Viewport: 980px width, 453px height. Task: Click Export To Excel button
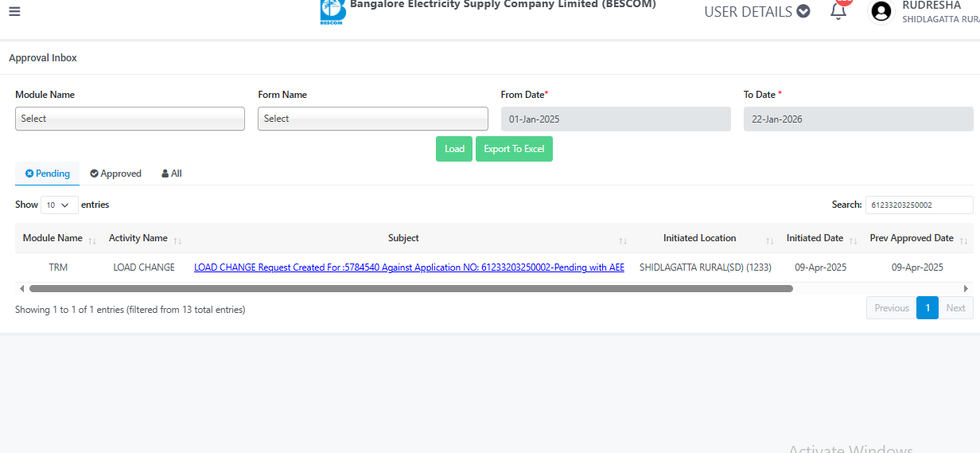(x=514, y=149)
